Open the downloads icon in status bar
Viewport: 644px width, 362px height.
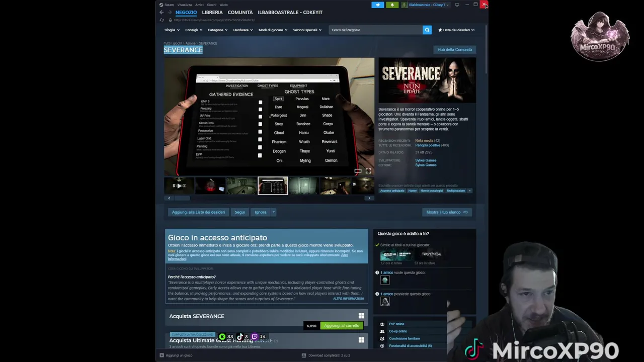click(304, 355)
